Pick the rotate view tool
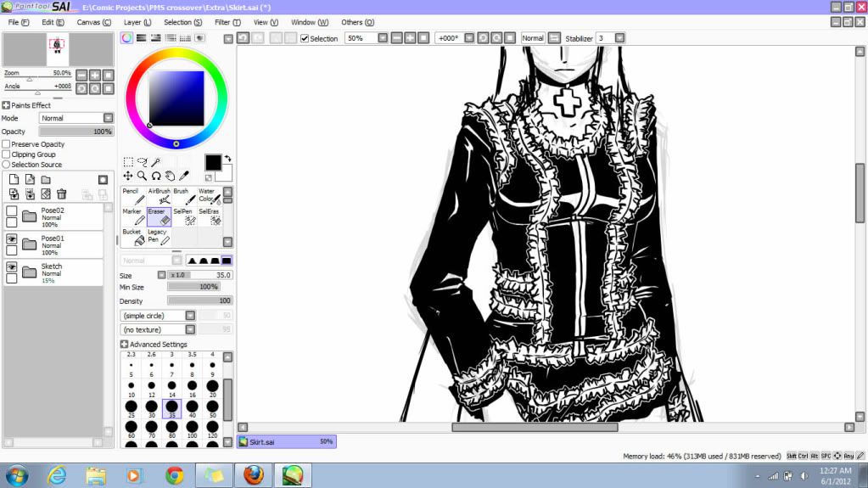Screen dimensions: 868x488 [156, 176]
